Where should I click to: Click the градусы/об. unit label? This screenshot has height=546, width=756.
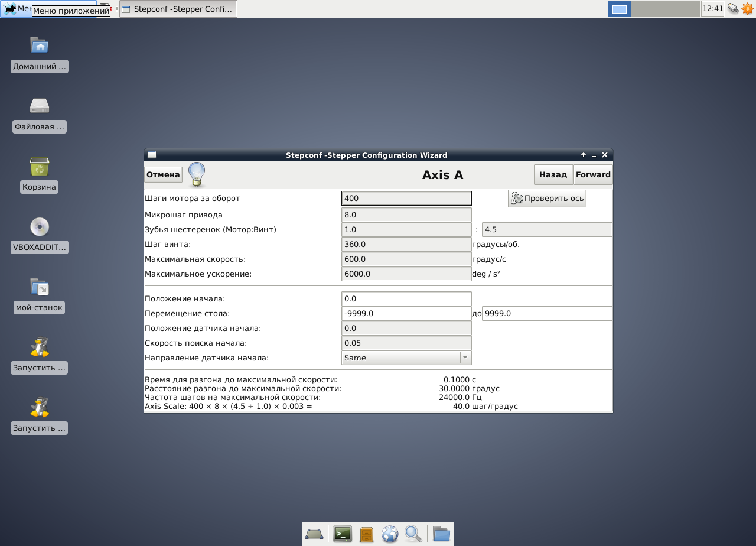pyautogui.click(x=496, y=245)
